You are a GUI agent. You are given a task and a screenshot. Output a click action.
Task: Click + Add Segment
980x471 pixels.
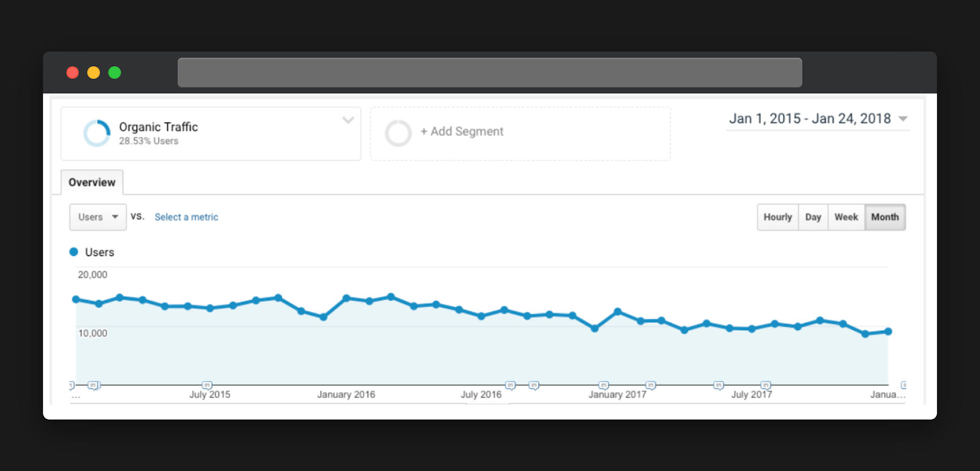(462, 132)
